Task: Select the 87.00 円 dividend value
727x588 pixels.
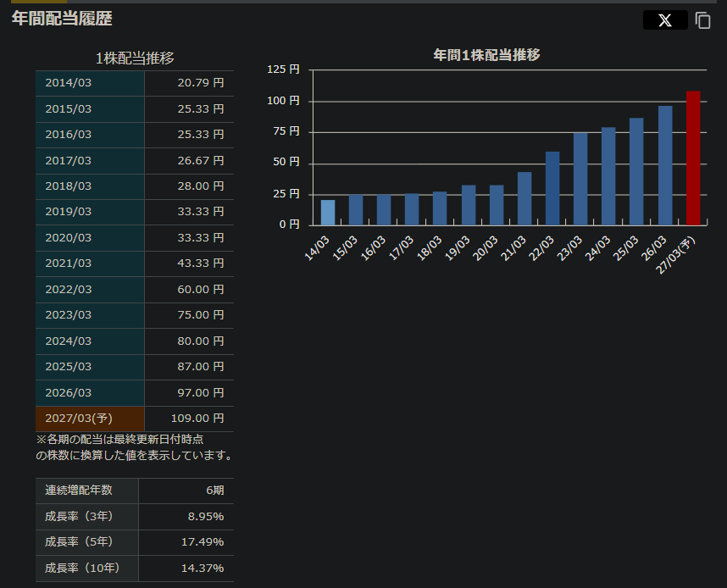Action: 201,367
